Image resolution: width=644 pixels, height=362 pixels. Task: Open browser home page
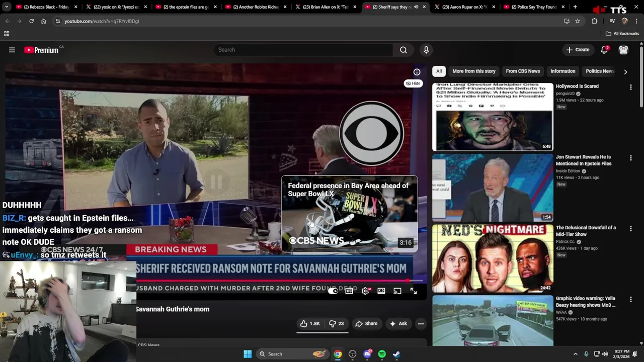click(43, 21)
